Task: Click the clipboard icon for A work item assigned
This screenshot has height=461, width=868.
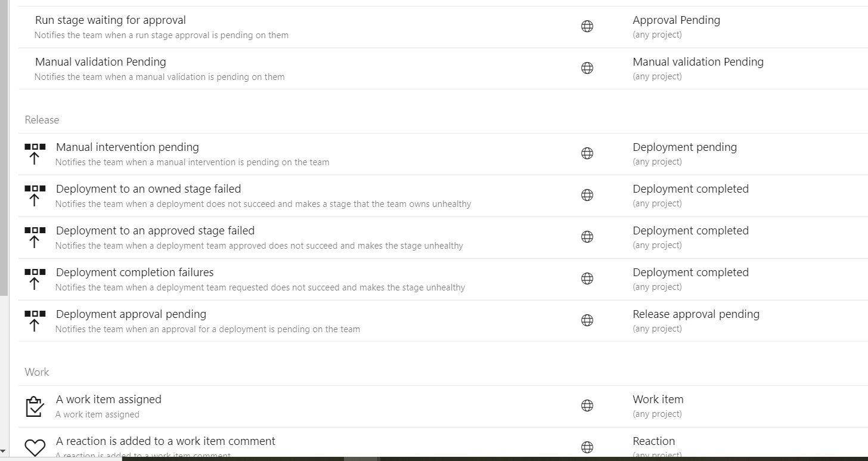Action: 35,406
